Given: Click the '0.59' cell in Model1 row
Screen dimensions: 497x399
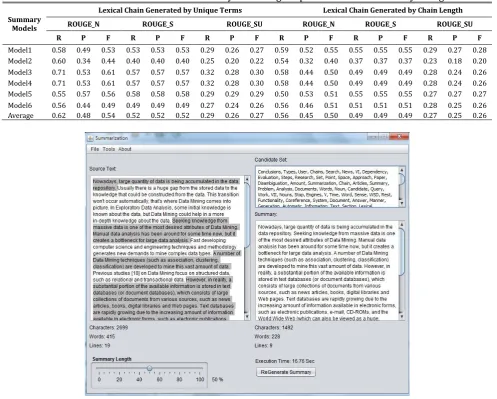Looking at the screenshot, I should click(x=281, y=50).
